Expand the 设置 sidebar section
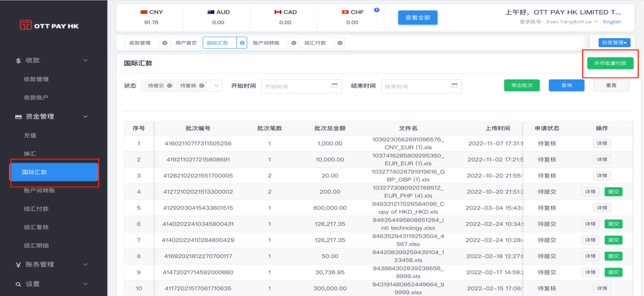 [x=85, y=284]
